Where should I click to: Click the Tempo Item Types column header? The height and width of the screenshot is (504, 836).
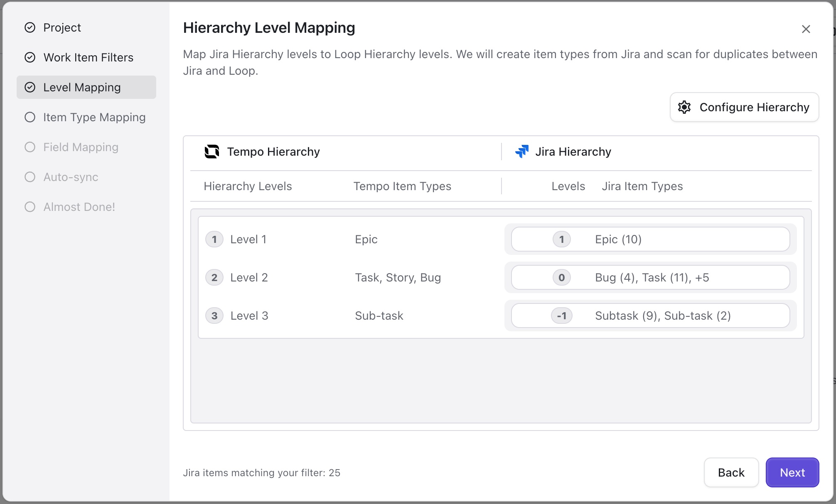click(402, 186)
